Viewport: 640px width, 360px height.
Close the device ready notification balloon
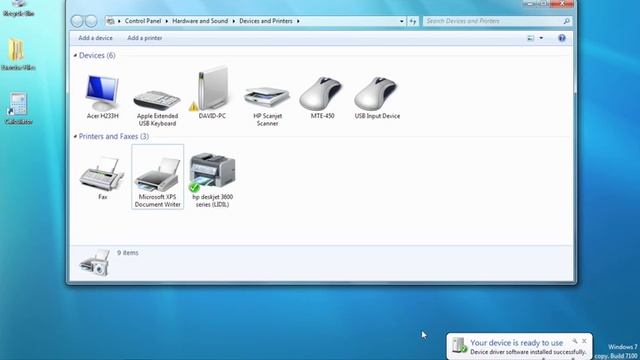point(584,341)
